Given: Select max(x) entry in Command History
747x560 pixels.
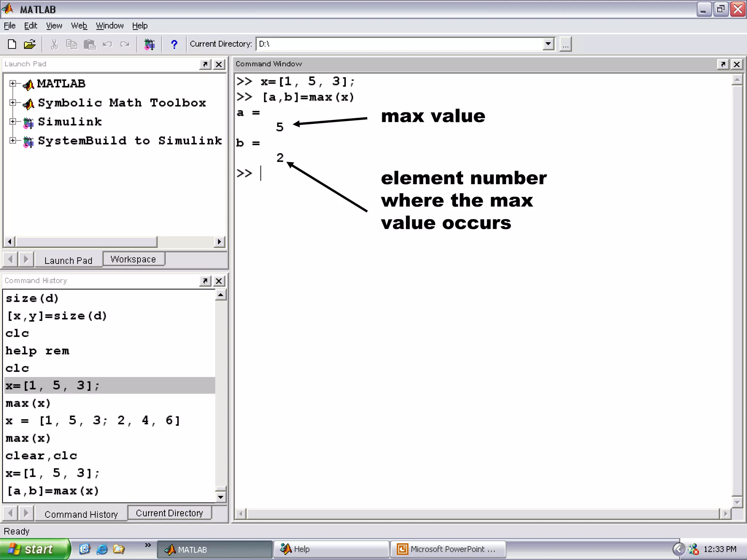Looking at the screenshot, I should tap(28, 403).
